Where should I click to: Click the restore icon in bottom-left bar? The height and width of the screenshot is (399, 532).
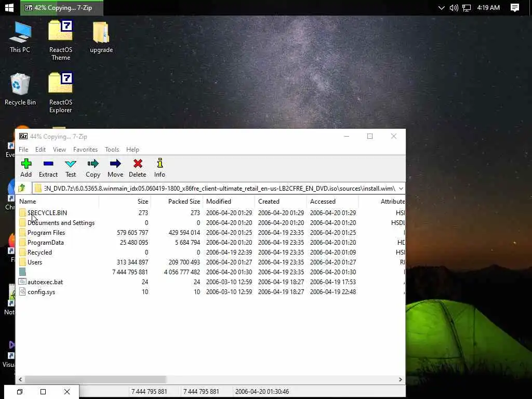tap(20, 392)
